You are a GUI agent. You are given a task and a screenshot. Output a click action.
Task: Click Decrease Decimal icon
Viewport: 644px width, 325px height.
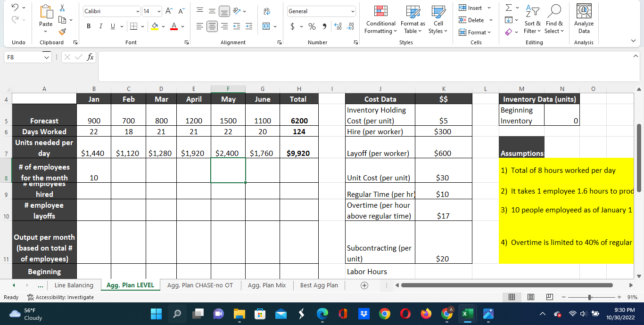[x=350, y=26]
